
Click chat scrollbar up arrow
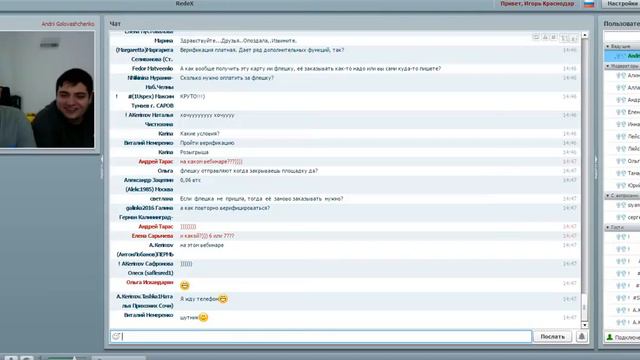tap(584, 36)
